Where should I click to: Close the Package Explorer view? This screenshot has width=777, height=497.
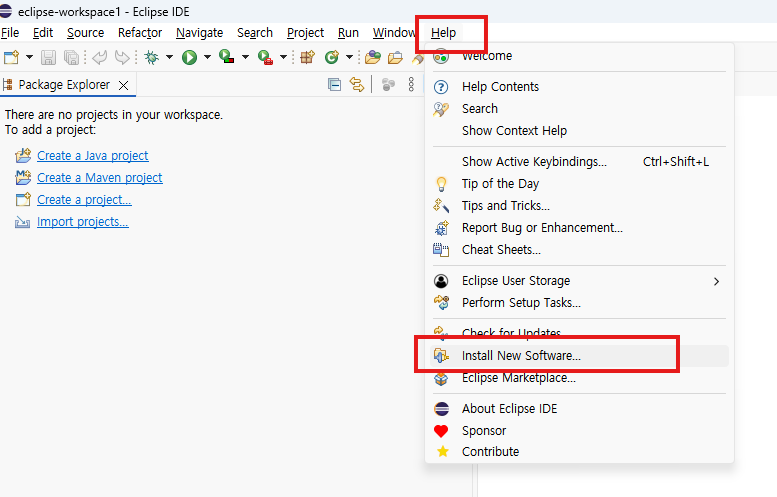(123, 85)
